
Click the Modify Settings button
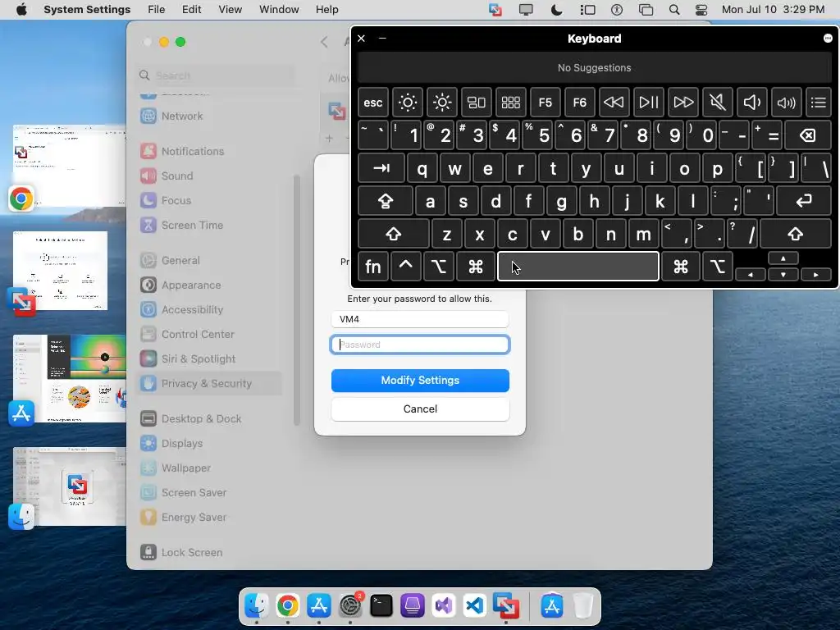420,381
